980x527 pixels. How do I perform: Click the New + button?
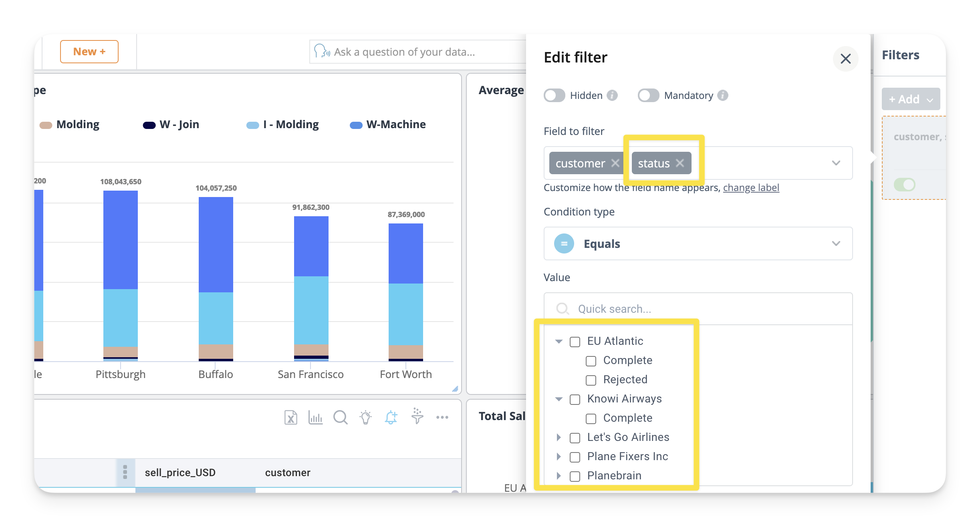point(89,52)
